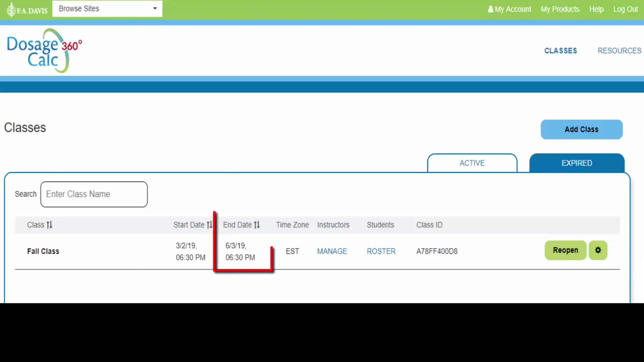644x362 pixels.
Task: Click the Time Zone column header
Action: pyautogui.click(x=292, y=225)
